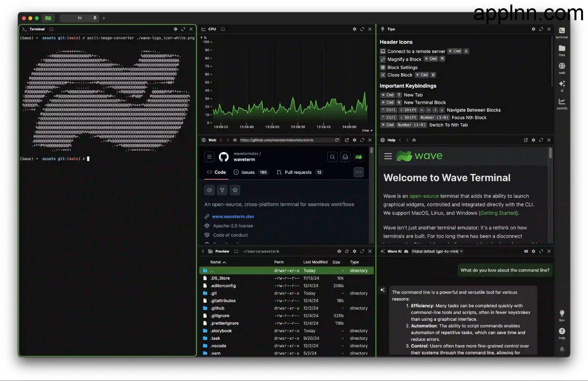
Task: Click the help icon in the right sidebar
Action: [x=562, y=333]
